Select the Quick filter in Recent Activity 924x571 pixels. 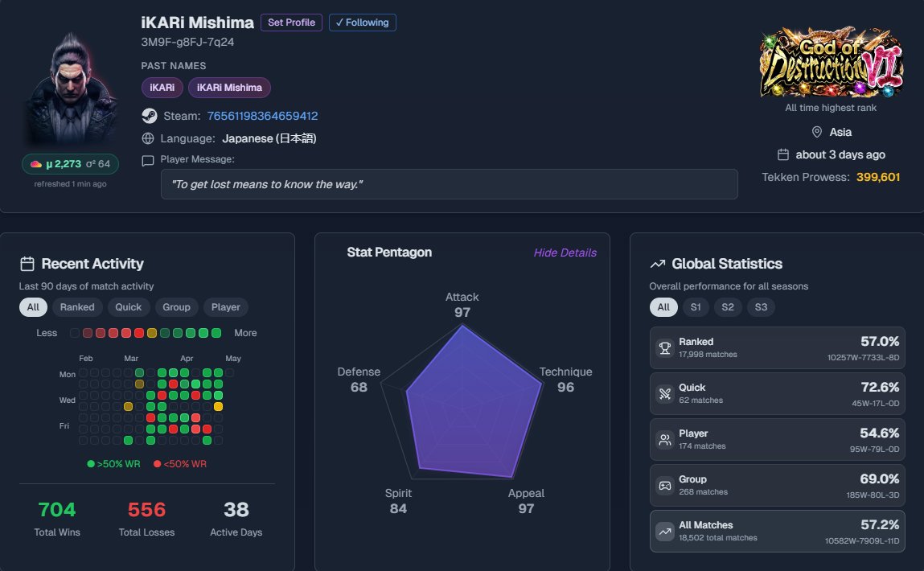tap(128, 307)
